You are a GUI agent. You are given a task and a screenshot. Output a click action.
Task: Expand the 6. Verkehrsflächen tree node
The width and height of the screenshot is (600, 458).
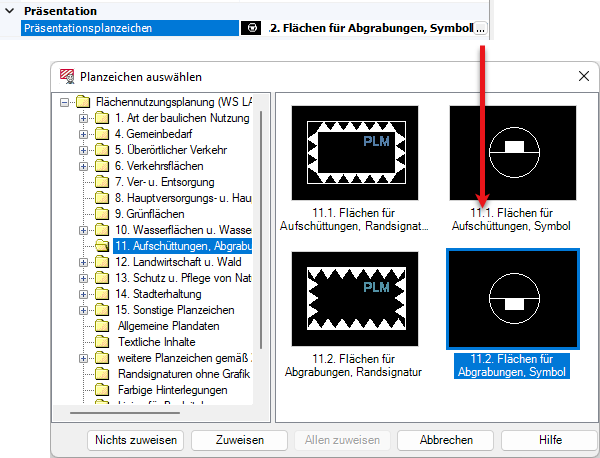click(x=83, y=166)
